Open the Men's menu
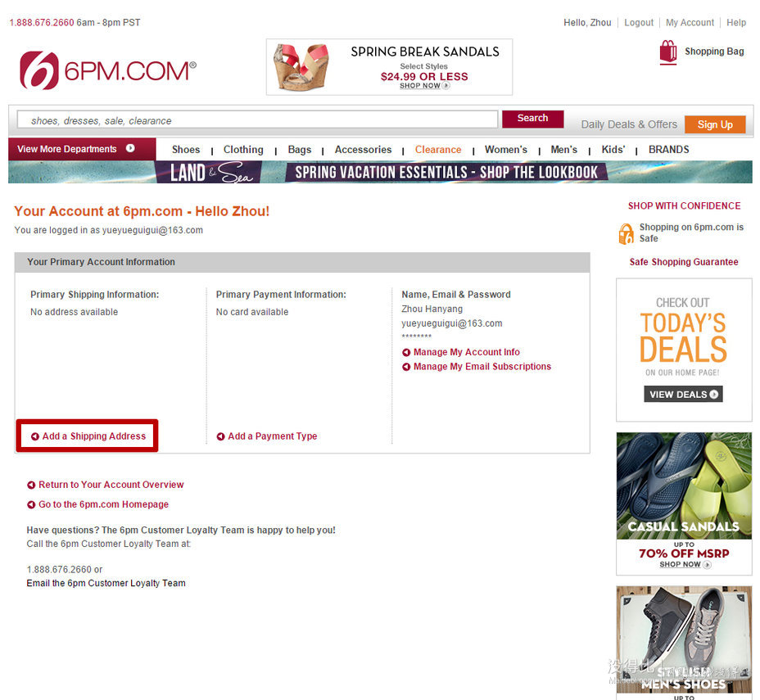Viewport: 760px width, 700px height. pos(564,150)
